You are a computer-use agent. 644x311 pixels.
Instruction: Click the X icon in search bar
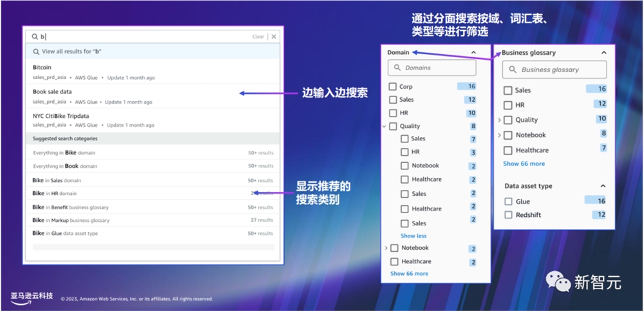274,37
